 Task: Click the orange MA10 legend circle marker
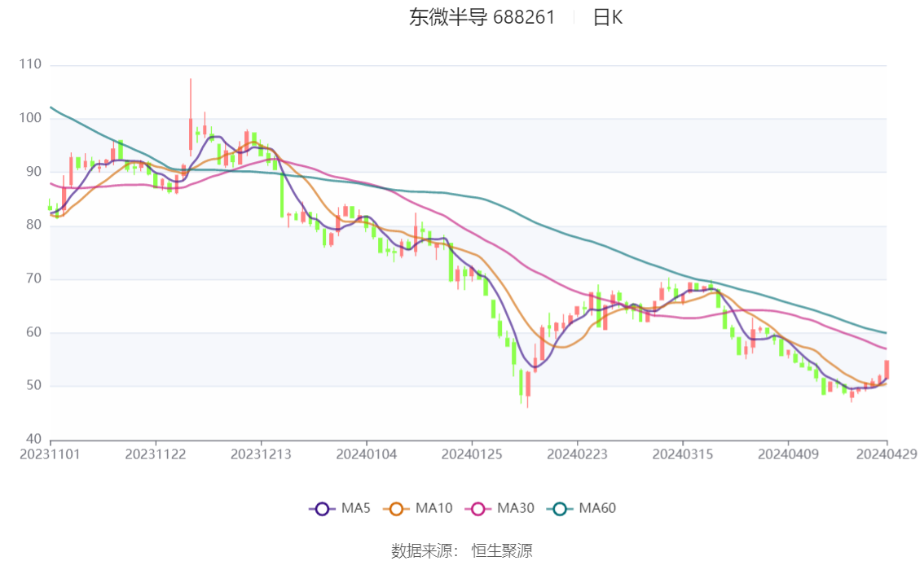(397, 509)
